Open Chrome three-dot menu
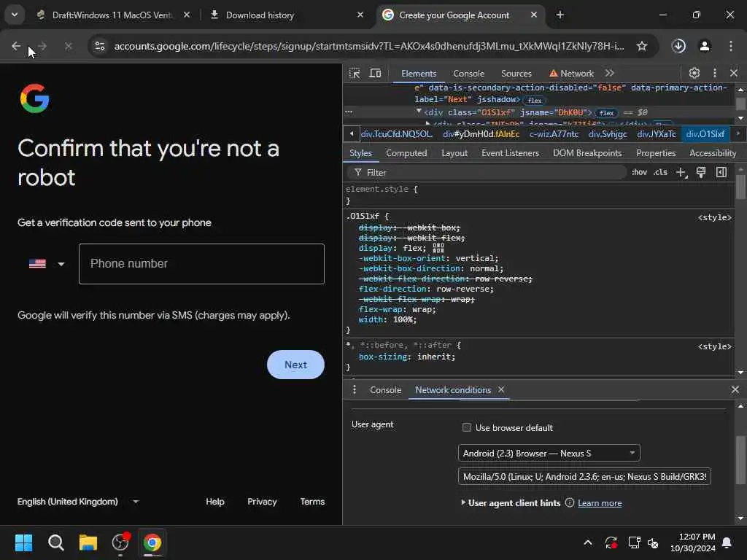The height and width of the screenshot is (560, 747). coord(731,46)
